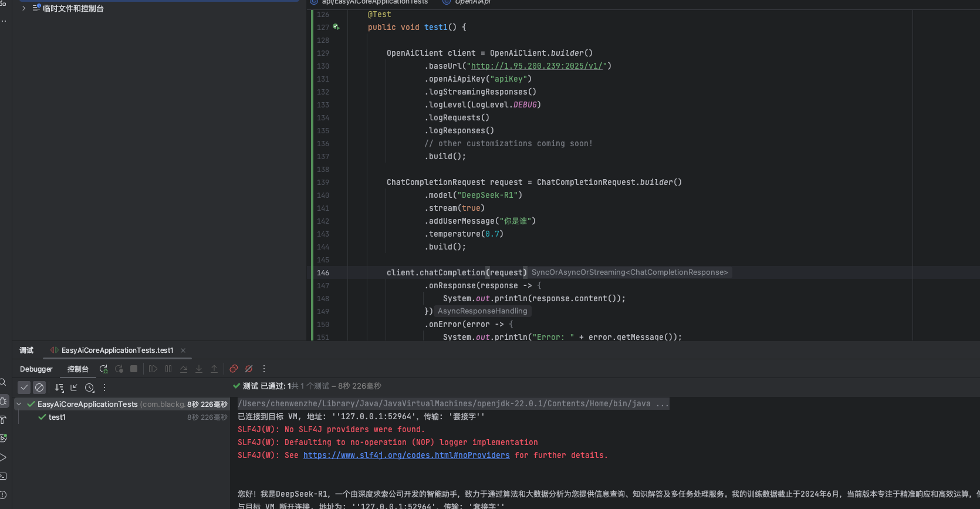Expand the folded java command line ellipsis
This screenshot has height=509, width=980.
click(x=662, y=403)
